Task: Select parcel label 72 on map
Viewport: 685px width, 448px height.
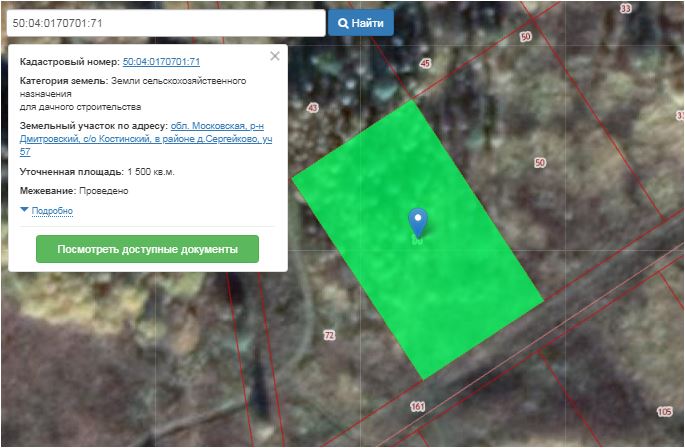Action: click(329, 334)
